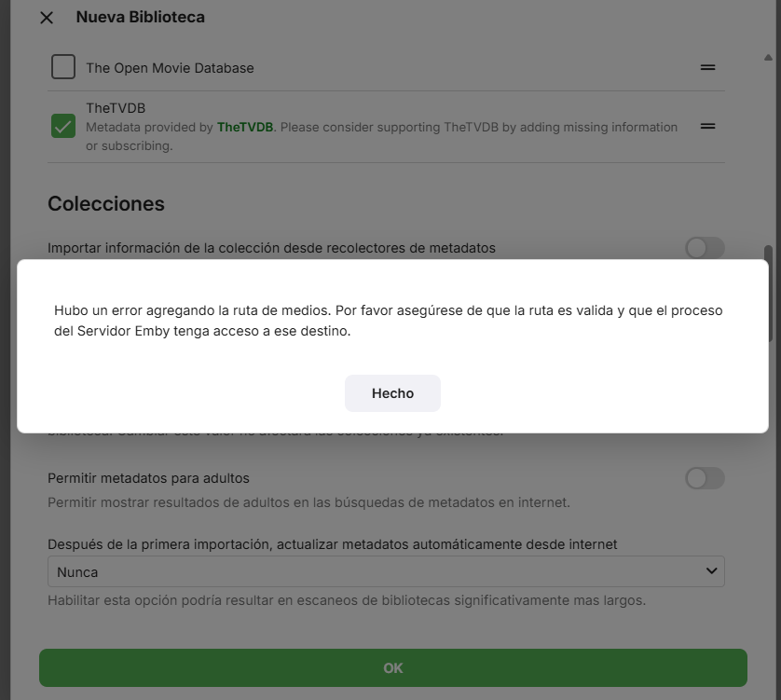Screen dimensions: 781x700
Task: Click the Nueva Biblioteca title
Action: [140, 17]
